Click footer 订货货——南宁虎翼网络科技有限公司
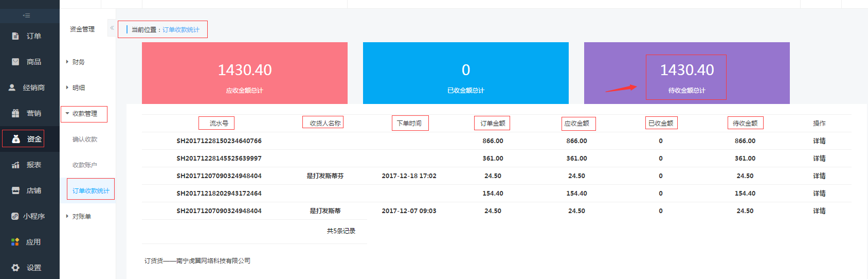Image resolution: width=868 pixels, height=279 pixels. click(x=197, y=261)
